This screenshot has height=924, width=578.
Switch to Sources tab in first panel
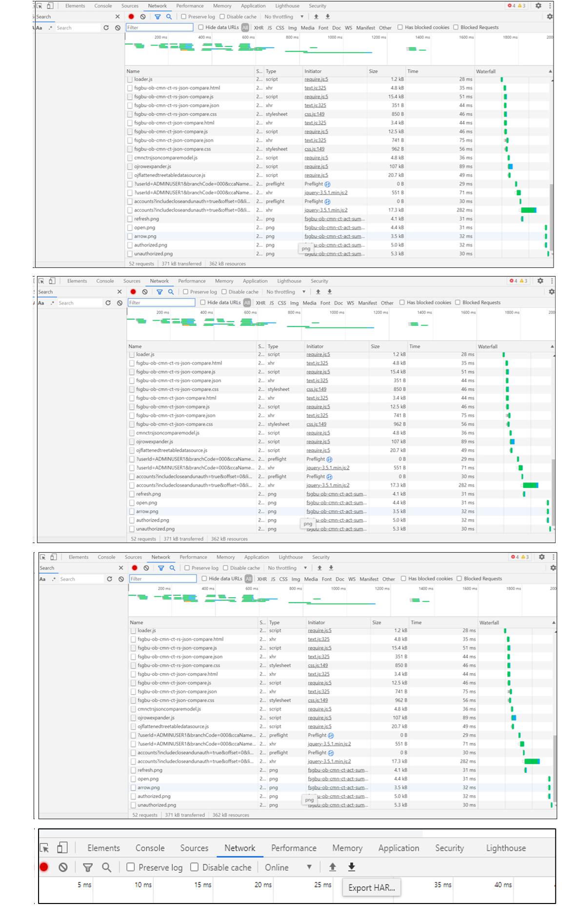(x=130, y=6)
